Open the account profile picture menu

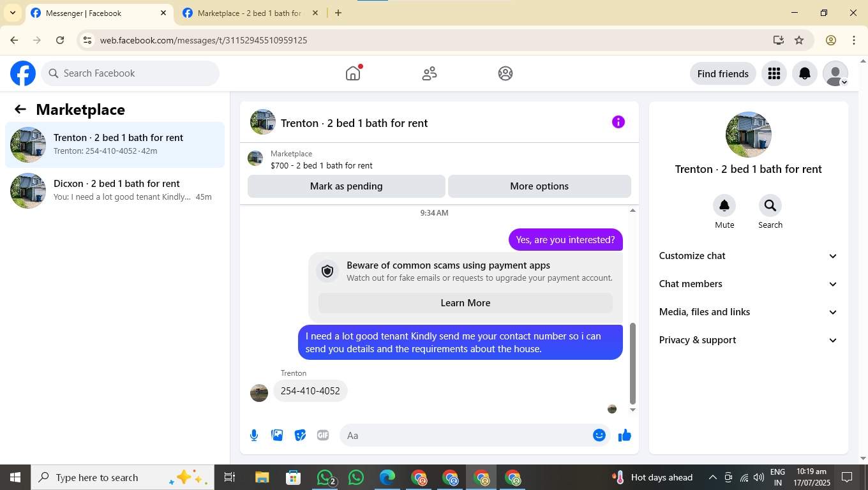[835, 73]
